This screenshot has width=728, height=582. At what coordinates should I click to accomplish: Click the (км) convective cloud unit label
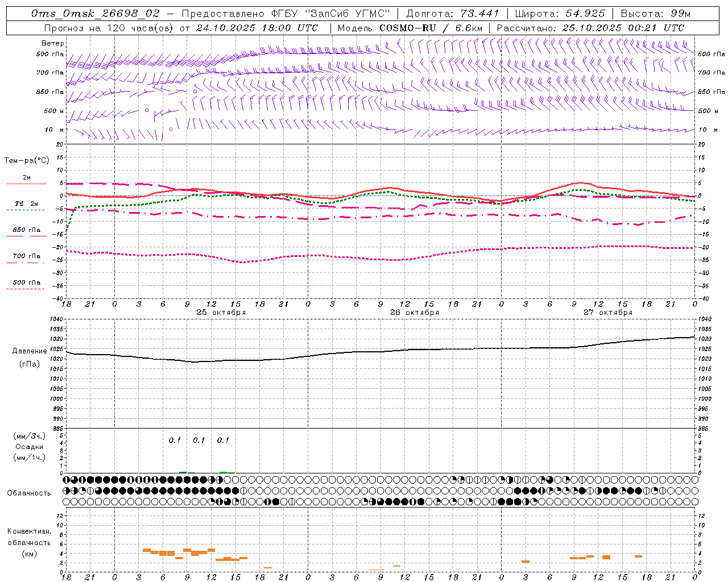(30, 554)
